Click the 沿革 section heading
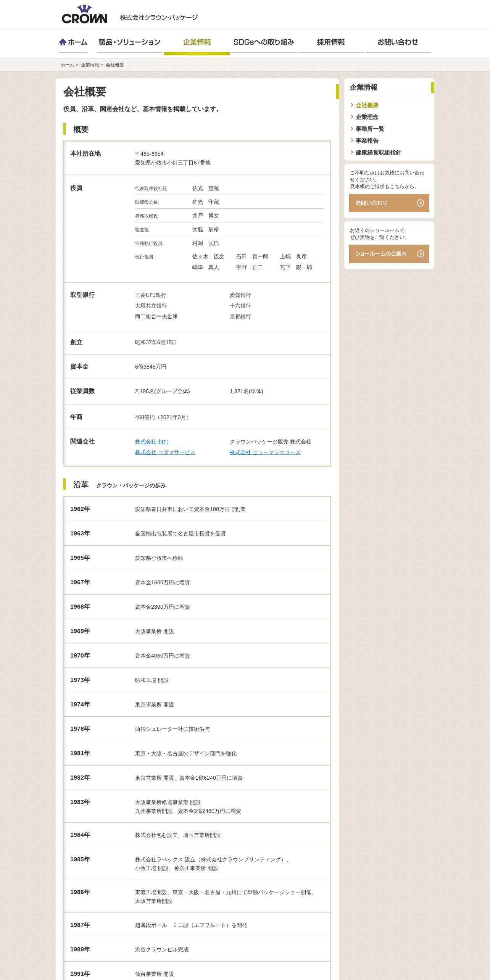This screenshot has height=980, width=490. coord(81,485)
